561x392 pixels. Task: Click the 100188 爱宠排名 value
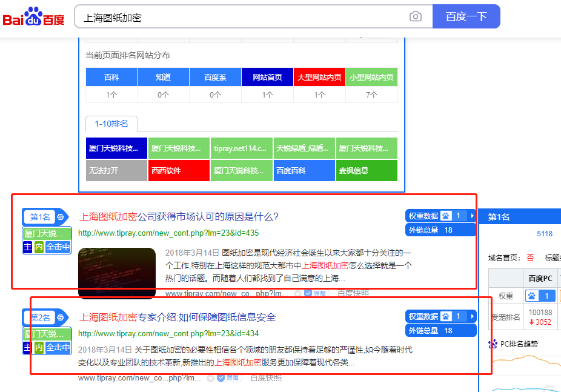pyautogui.click(x=540, y=312)
